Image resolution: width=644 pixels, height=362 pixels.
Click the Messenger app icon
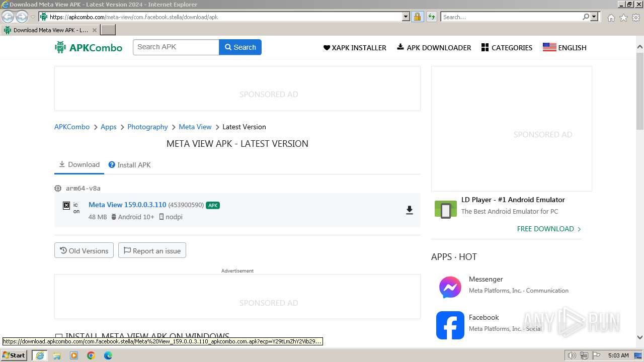click(450, 287)
